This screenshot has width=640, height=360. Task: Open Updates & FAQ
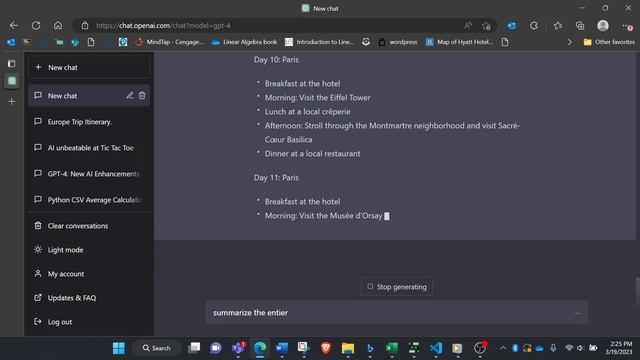(x=89, y=298)
